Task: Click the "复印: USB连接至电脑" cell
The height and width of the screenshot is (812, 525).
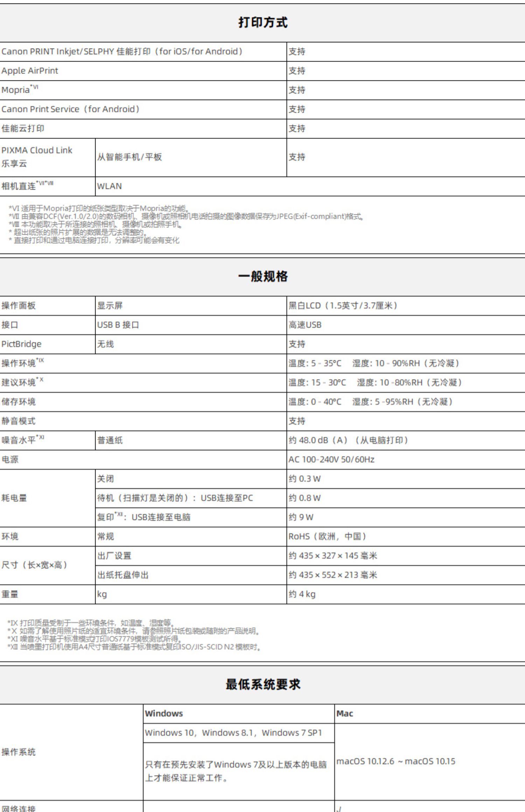Action: [144, 517]
